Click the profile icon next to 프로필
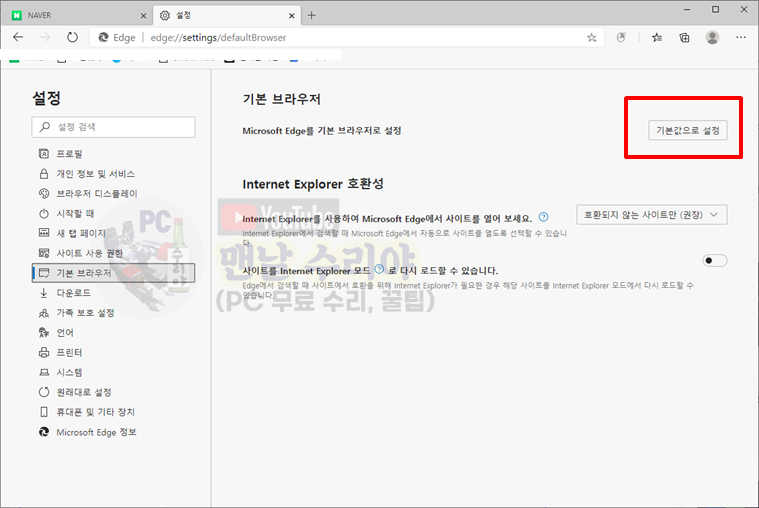 tap(44, 154)
